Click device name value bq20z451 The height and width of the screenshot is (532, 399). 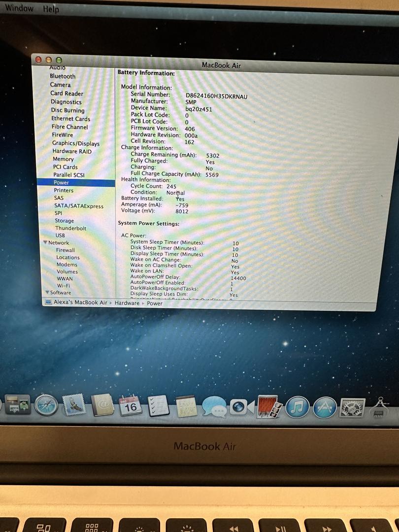[199, 109]
